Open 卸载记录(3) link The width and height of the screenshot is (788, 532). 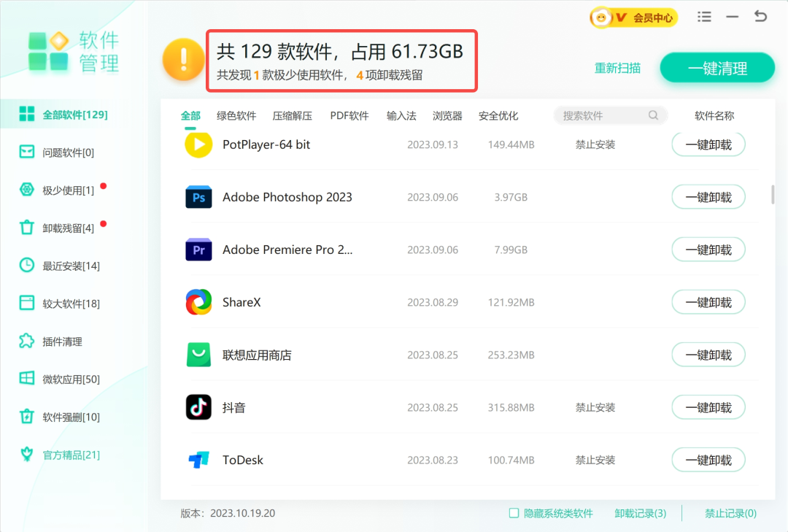click(641, 513)
